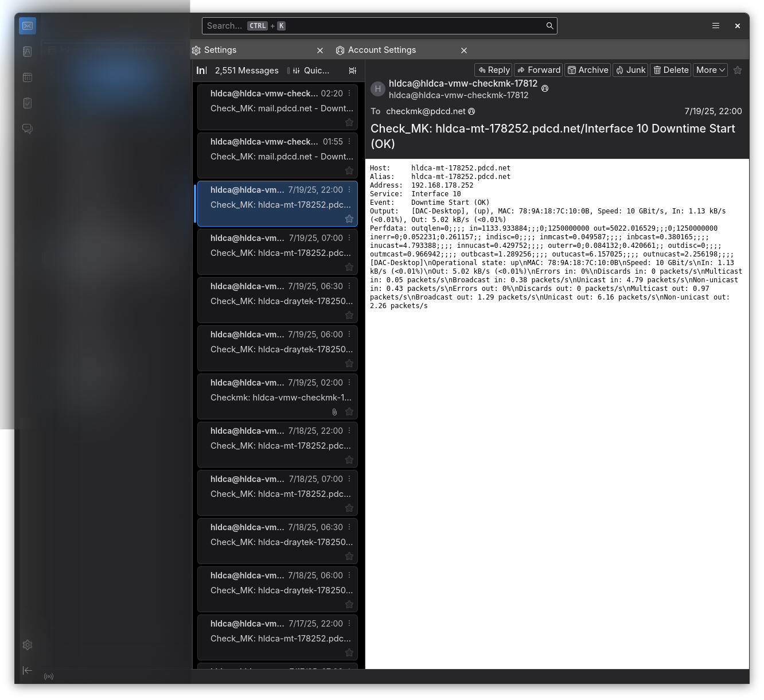764x700 pixels.
Task: Click the attachment paperclip on the Checkmk 02:00 message
Action: point(334,412)
